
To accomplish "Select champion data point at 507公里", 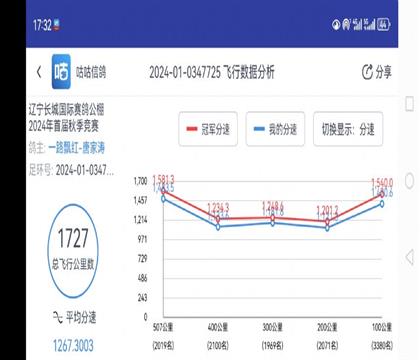I will [163, 191].
